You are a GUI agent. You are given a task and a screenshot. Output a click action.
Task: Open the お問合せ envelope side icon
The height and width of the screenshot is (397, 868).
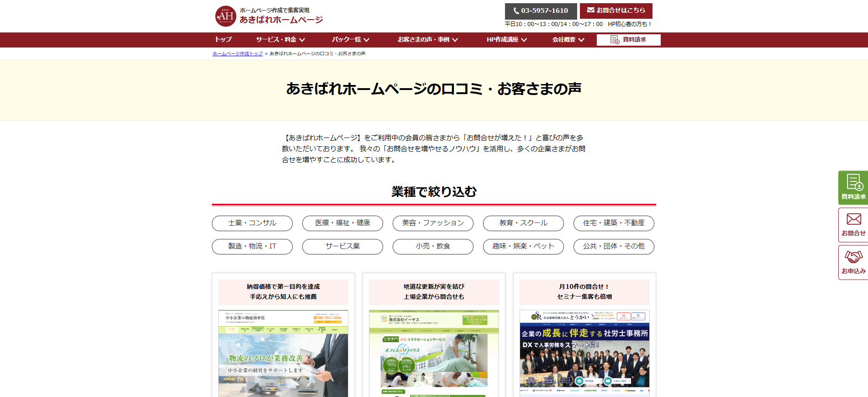853,225
